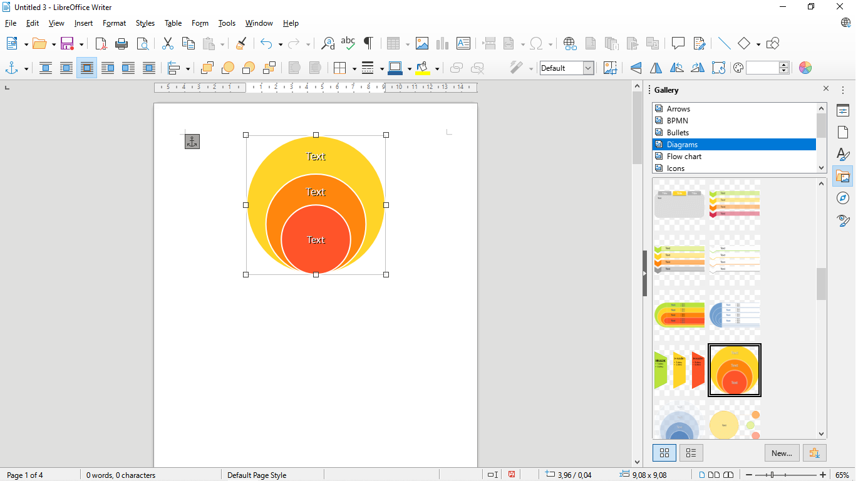The width and height of the screenshot is (868, 481).
Task: Switch Gallery to Icon View
Action: (x=664, y=452)
